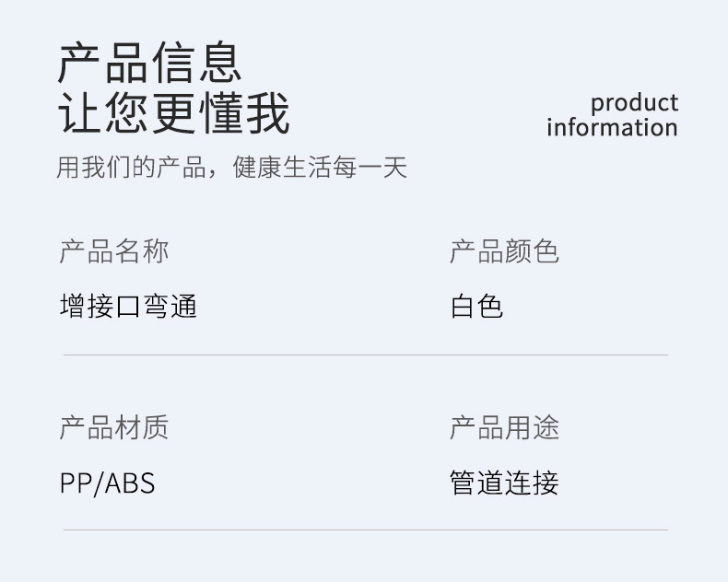The image size is (728, 582).
Task: Click the character 产 in the main heading
Action: point(79,63)
